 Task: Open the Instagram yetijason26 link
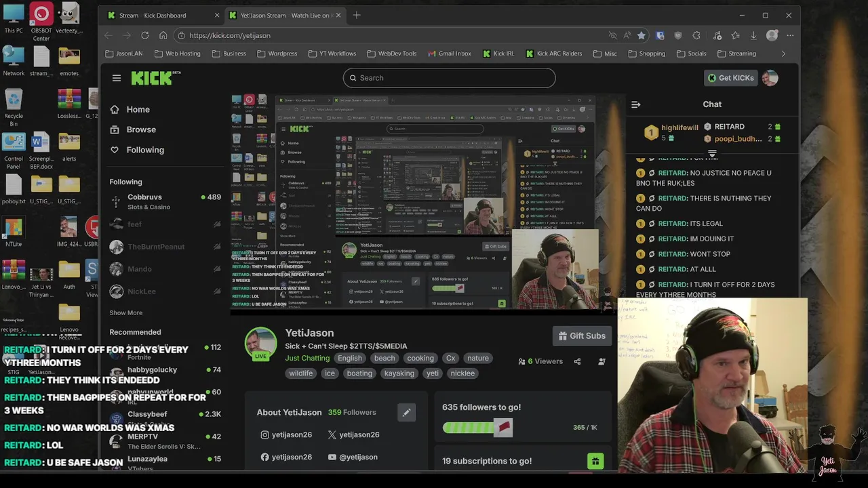[286, 434]
